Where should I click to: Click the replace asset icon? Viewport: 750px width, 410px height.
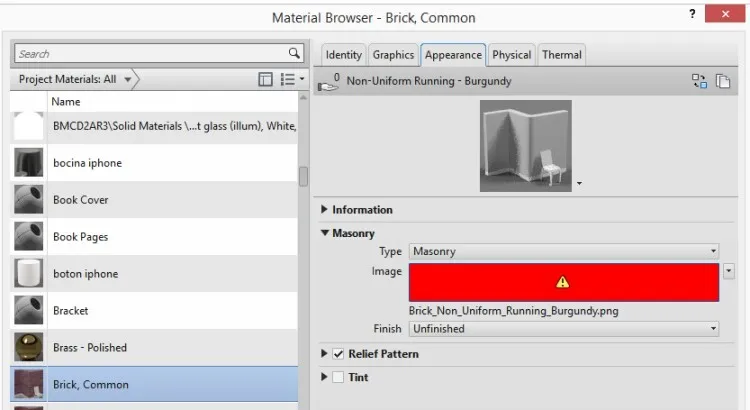[x=699, y=81]
